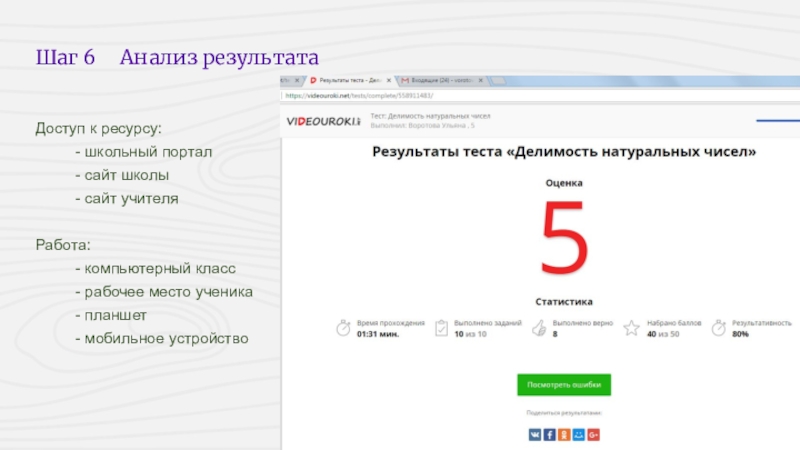The width and height of the screenshot is (800, 450).
Task: Click the text "Тест: Делимость натуральных чисел"
Action: [x=430, y=116]
